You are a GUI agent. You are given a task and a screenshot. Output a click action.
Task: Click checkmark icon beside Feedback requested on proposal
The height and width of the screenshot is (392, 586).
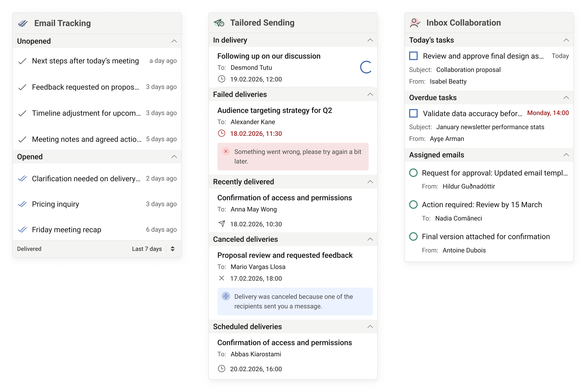pyautogui.click(x=23, y=87)
